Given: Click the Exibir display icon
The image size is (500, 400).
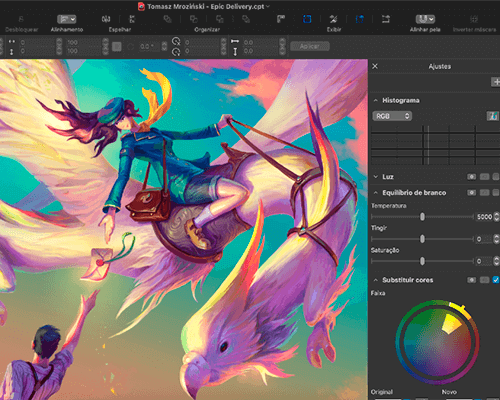Looking at the screenshot, I should pos(333,19).
